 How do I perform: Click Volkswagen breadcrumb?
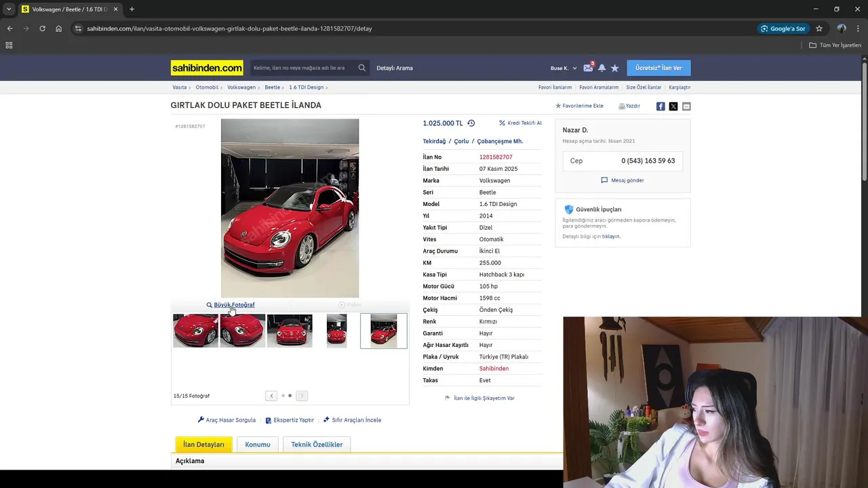point(241,87)
